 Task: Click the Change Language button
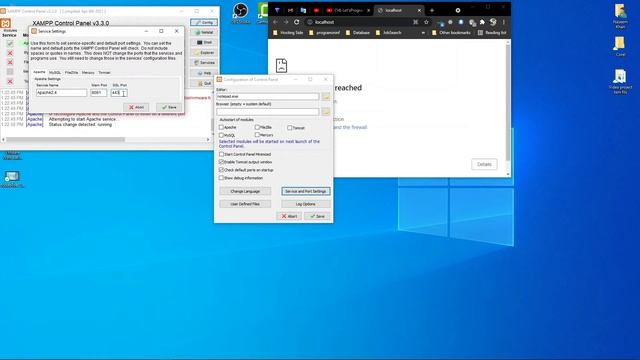coord(245,191)
